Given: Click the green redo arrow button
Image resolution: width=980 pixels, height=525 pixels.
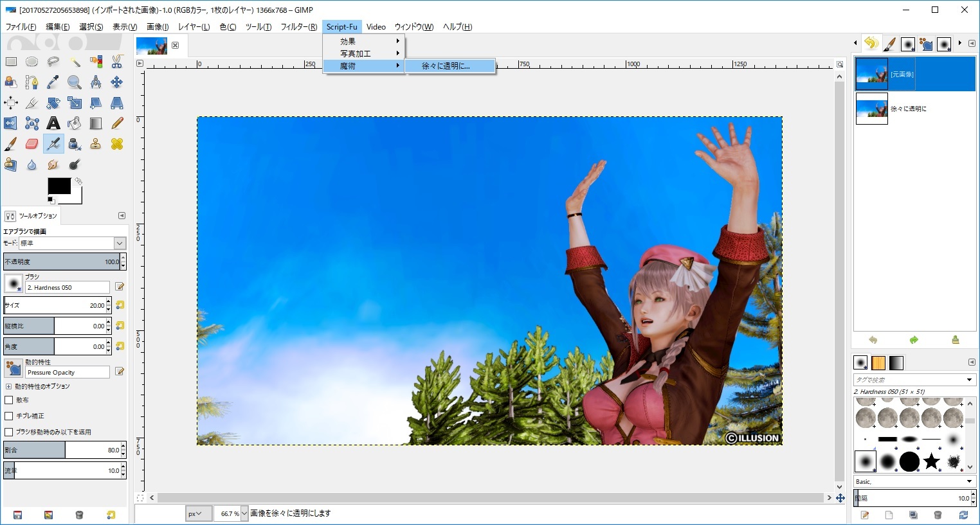Looking at the screenshot, I should coord(914,339).
